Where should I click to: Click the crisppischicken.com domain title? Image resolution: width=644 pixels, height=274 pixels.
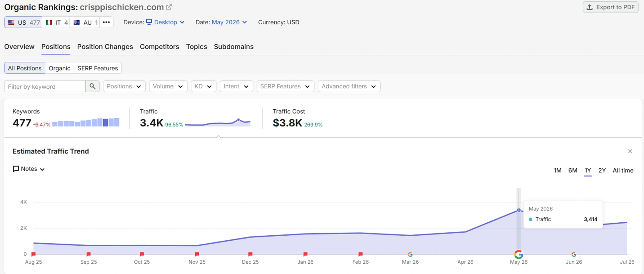pyautogui.click(x=122, y=7)
